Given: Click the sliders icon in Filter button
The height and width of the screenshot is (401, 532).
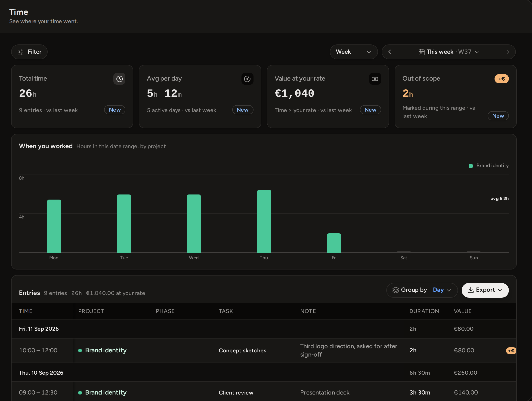Looking at the screenshot, I should tap(21, 52).
